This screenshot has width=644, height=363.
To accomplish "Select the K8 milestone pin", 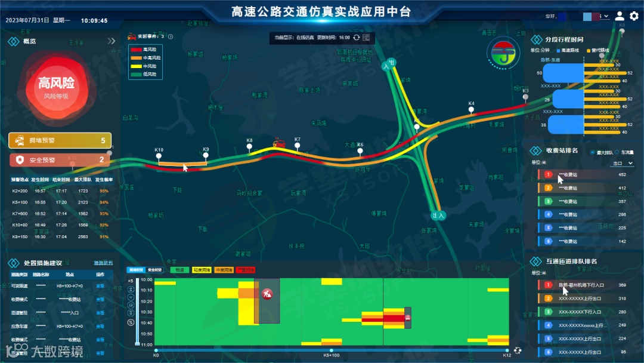I will [249, 146].
